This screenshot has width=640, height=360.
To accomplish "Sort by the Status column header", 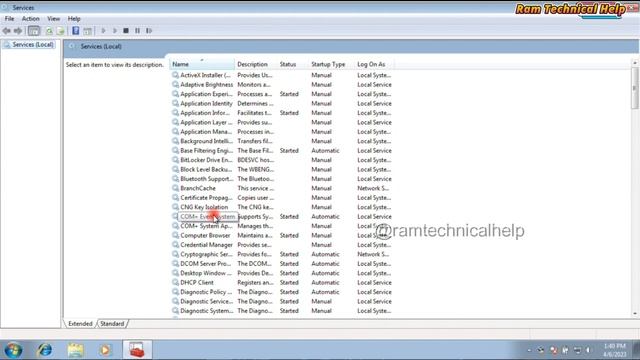I will click(x=293, y=64).
